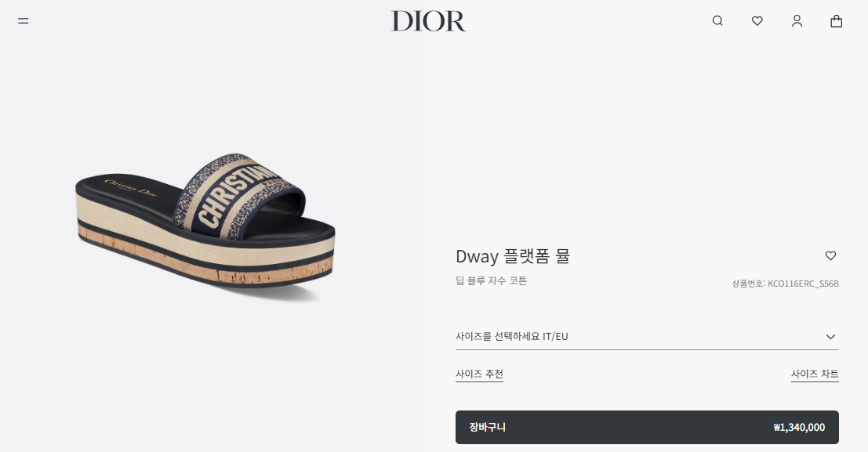Click the DIOR logo to go home

point(428,21)
